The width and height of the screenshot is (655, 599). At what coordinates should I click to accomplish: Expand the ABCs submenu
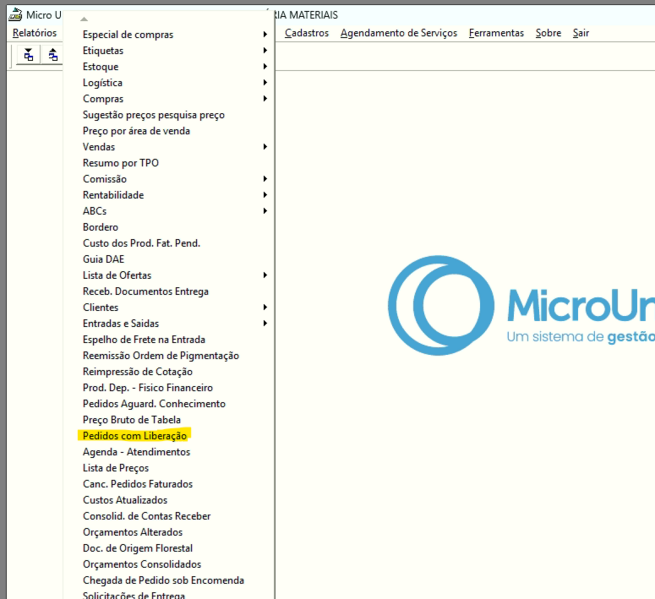point(169,211)
